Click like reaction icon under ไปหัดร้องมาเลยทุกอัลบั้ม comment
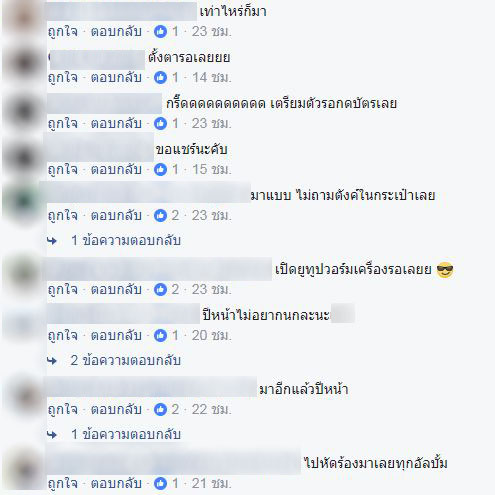Image resolution: width=495 pixels, height=495 pixels. (x=160, y=484)
